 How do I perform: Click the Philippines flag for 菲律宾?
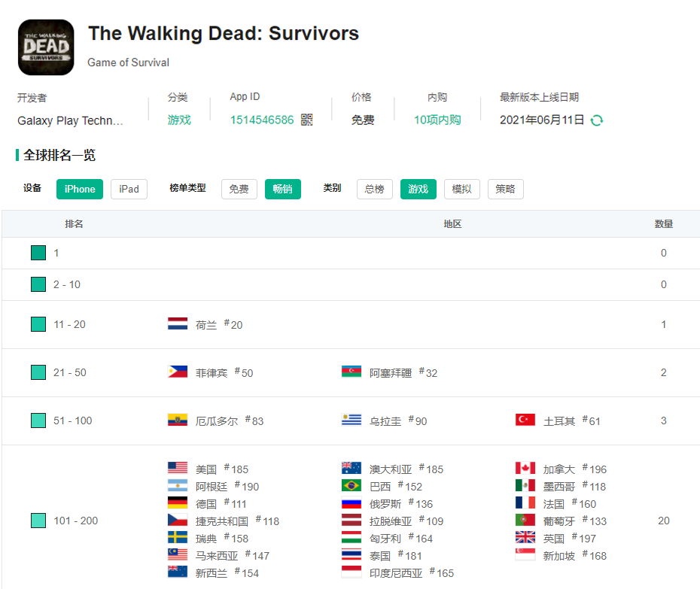(x=178, y=372)
